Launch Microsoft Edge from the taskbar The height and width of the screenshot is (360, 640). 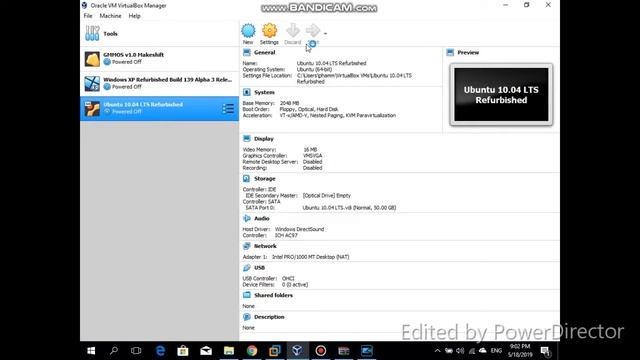click(x=160, y=351)
